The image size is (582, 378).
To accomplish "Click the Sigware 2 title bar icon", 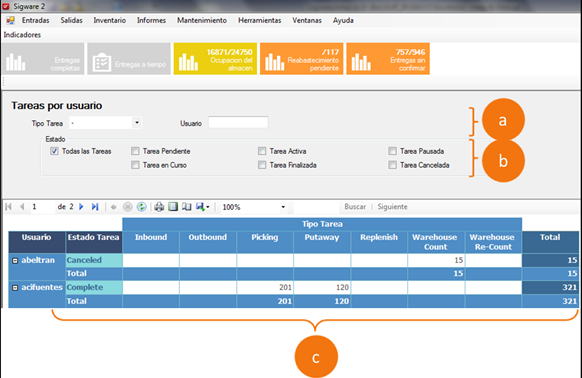I will tap(6, 6).
